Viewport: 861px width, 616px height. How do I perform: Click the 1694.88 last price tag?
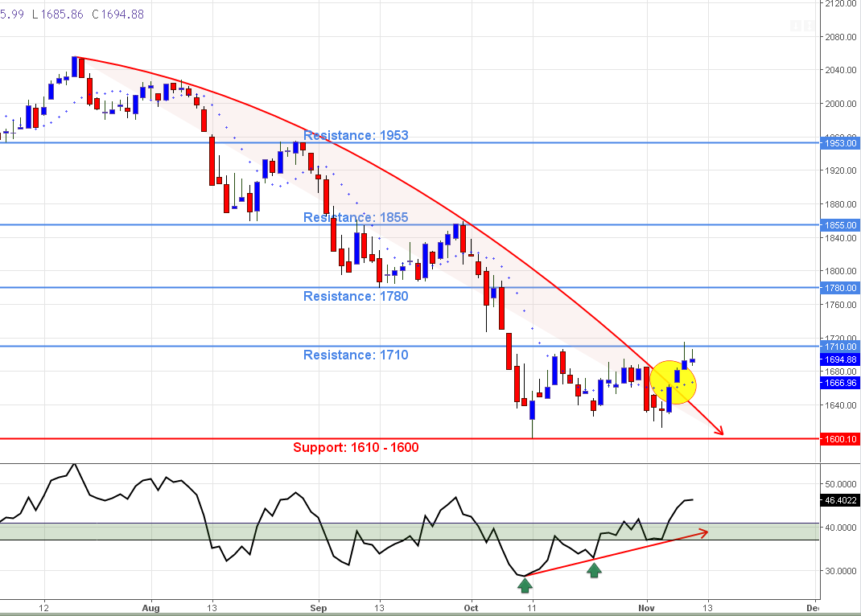pos(839,359)
